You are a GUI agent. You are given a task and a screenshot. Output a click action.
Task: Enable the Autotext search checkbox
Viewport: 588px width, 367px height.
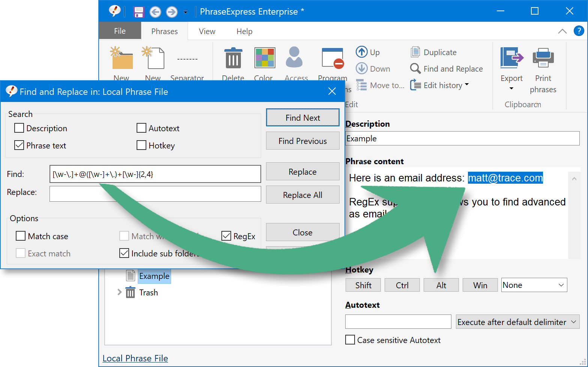141,128
